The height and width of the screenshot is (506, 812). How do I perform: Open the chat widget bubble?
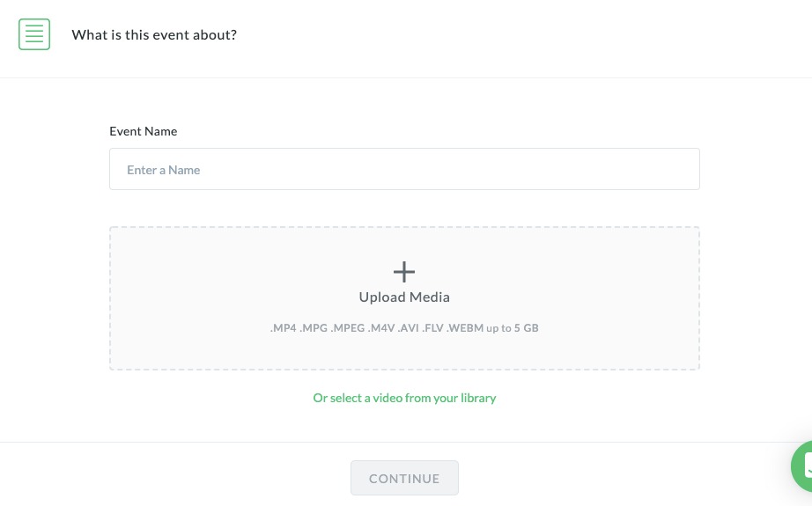(803, 466)
